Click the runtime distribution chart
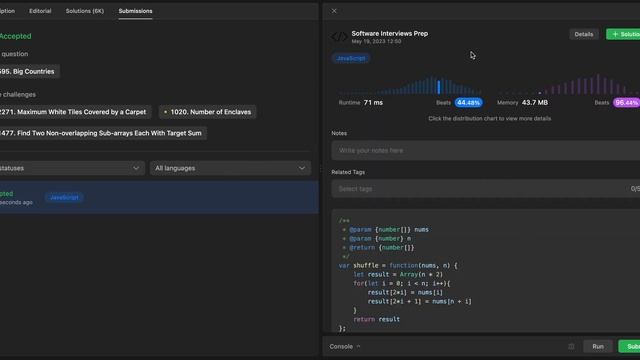This screenshot has width=640, height=360. 410,85
